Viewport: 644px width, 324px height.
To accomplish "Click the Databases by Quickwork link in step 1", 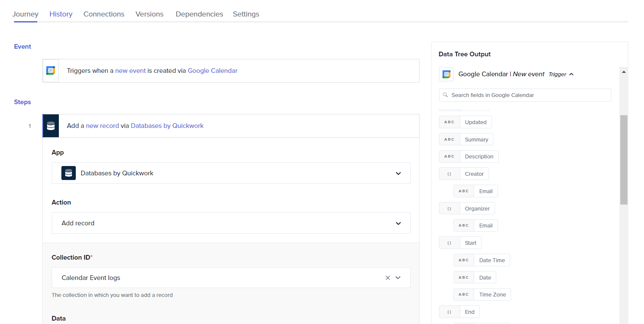I will [167, 126].
